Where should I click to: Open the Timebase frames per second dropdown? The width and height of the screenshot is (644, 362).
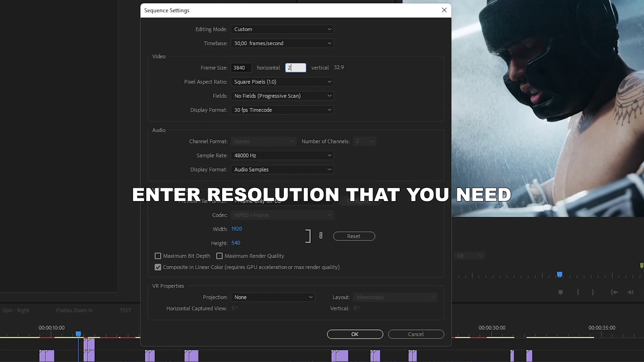[282, 43]
